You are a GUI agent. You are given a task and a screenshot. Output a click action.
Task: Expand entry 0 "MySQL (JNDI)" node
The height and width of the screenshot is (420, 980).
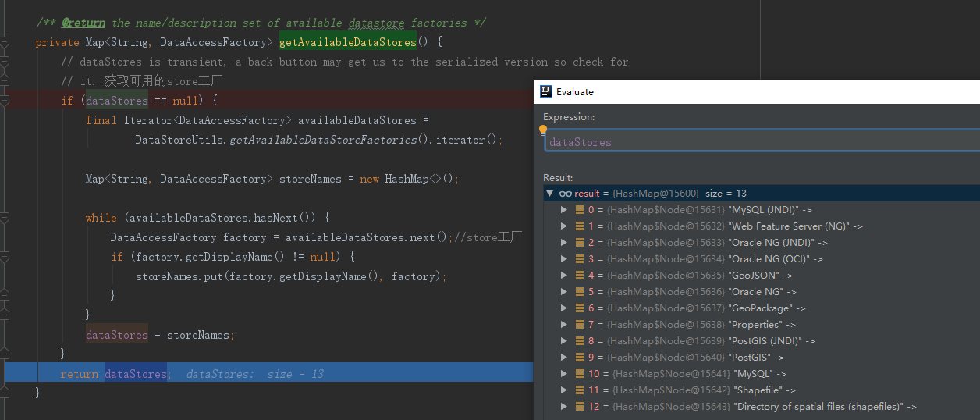[x=564, y=209]
